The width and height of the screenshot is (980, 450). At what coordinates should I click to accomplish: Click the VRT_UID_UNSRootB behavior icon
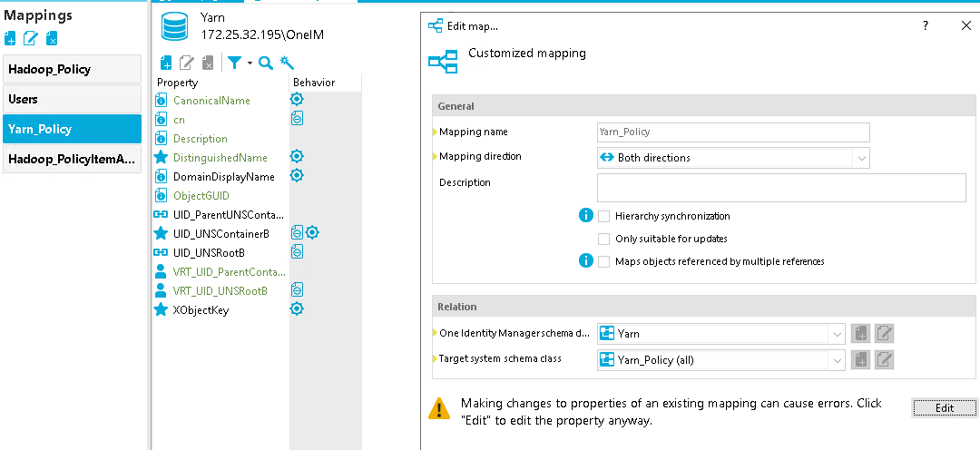point(297,289)
